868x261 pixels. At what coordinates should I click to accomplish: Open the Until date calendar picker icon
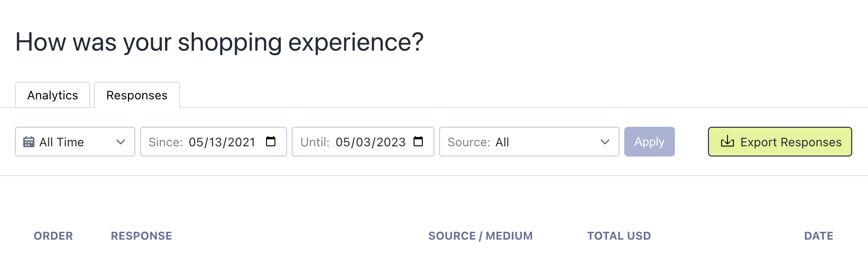(x=418, y=141)
